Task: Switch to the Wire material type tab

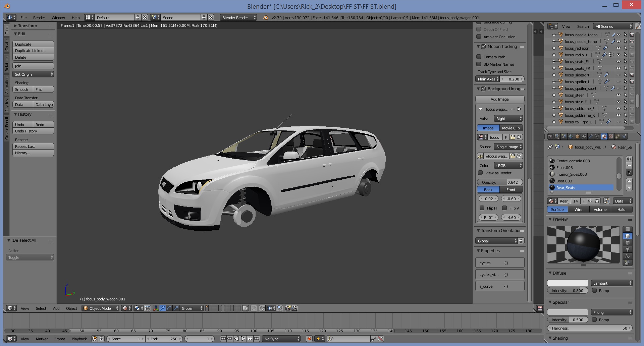Action: tap(578, 210)
